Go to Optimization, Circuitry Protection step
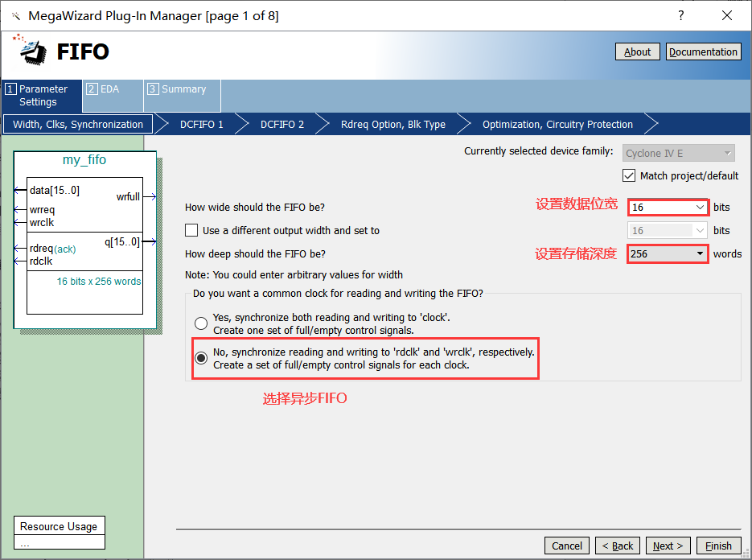The image size is (752, 560). pos(557,124)
